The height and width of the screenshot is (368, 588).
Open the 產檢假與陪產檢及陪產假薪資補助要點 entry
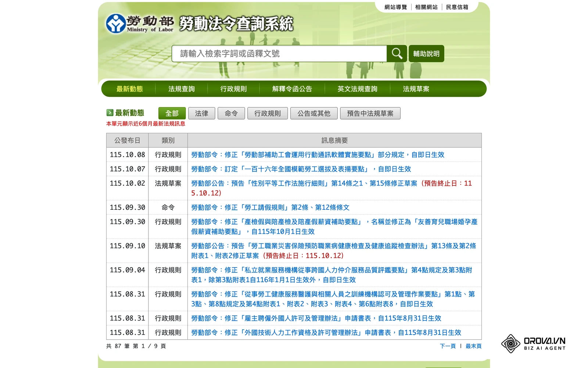tap(334, 227)
